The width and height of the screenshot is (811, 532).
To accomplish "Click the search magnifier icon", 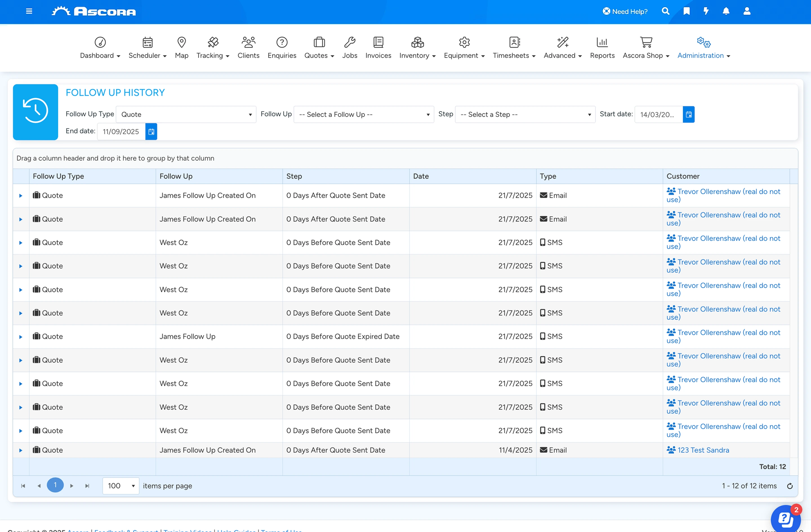I will 665,11.
